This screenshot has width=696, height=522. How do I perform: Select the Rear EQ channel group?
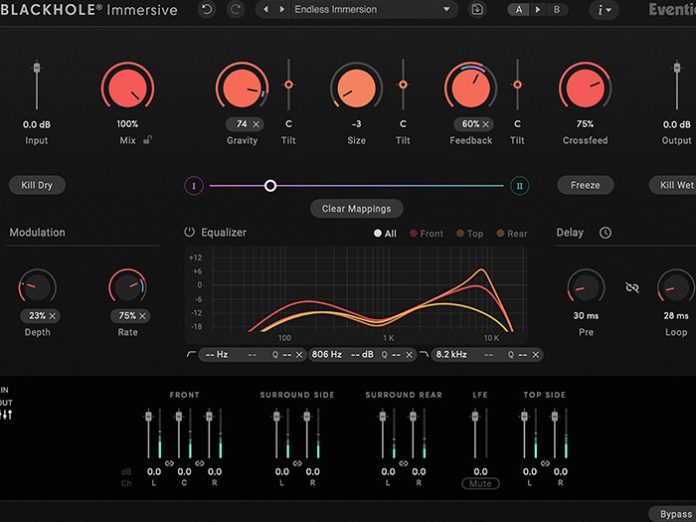pos(512,233)
